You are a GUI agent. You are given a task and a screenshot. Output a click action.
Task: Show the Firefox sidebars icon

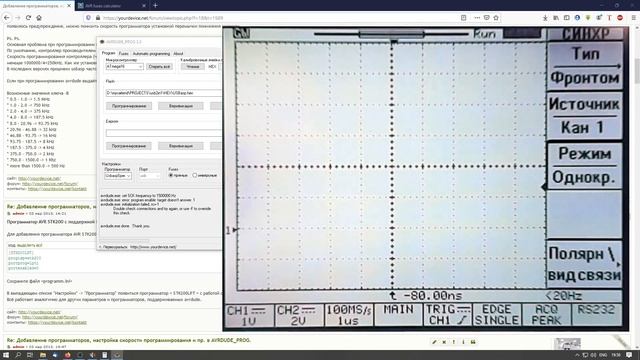tap(567, 18)
